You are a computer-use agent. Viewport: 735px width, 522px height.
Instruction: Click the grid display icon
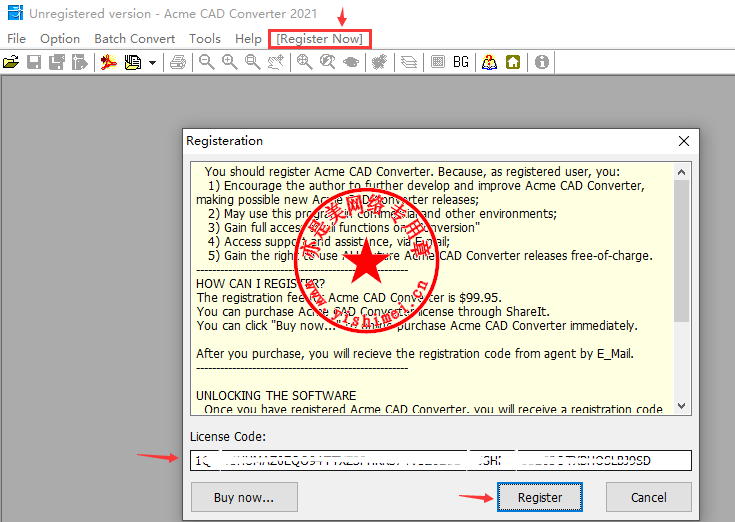click(438, 62)
